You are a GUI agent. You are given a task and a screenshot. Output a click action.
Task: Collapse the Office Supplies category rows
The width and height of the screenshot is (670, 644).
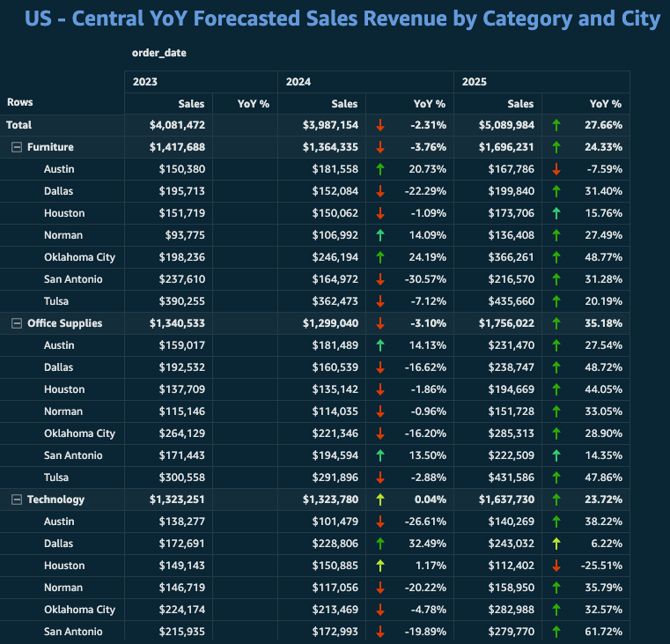16,323
